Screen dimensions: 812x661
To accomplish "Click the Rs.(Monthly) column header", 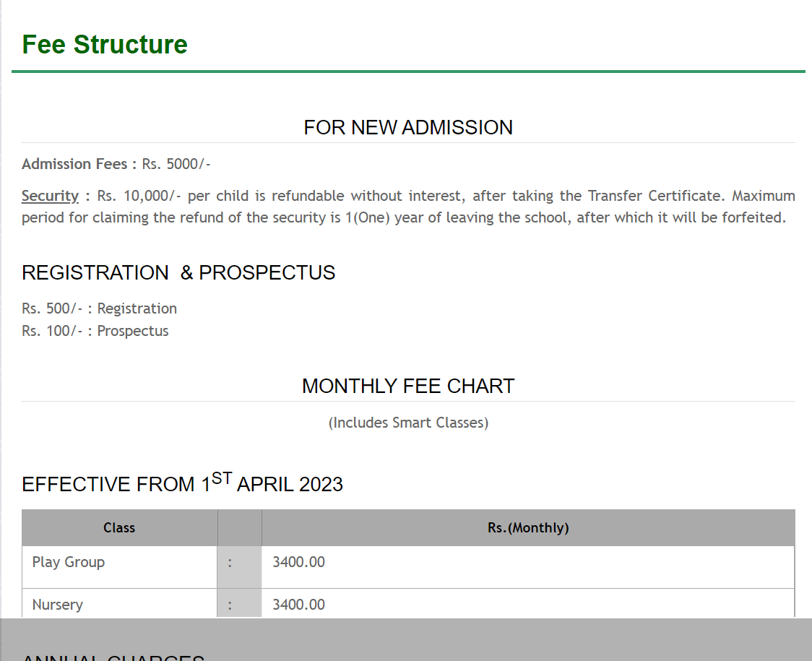I will pyautogui.click(x=528, y=528).
